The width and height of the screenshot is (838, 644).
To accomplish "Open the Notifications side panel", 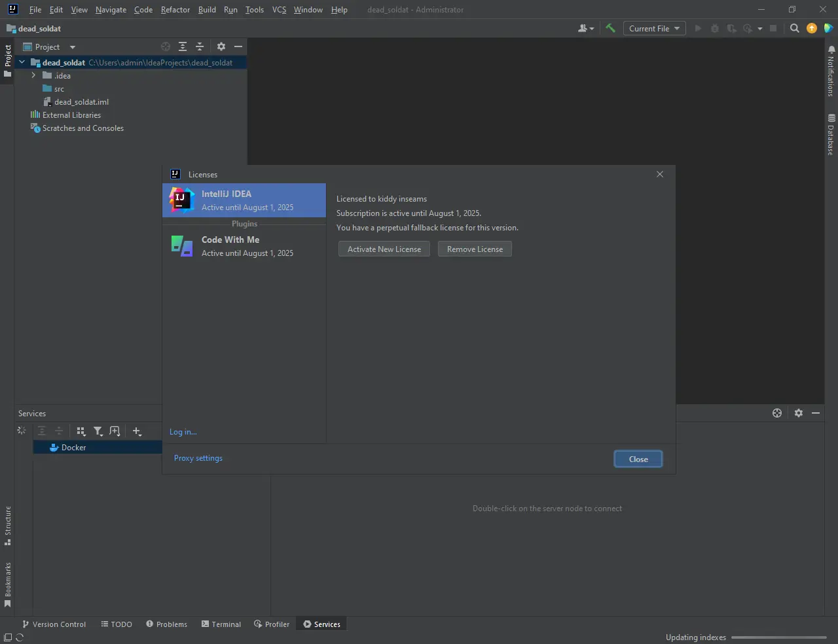I will 831,71.
